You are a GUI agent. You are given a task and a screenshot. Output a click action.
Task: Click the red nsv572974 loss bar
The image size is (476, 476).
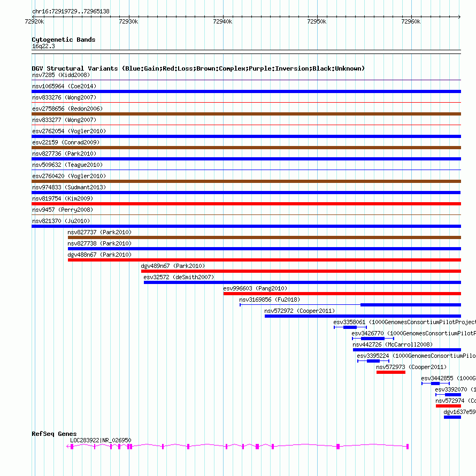448,406
